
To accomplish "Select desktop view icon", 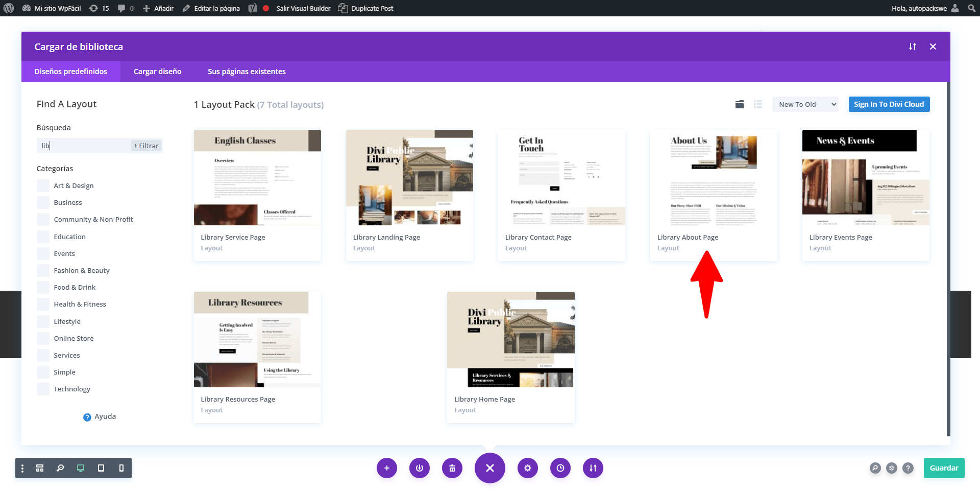I will tap(81, 468).
